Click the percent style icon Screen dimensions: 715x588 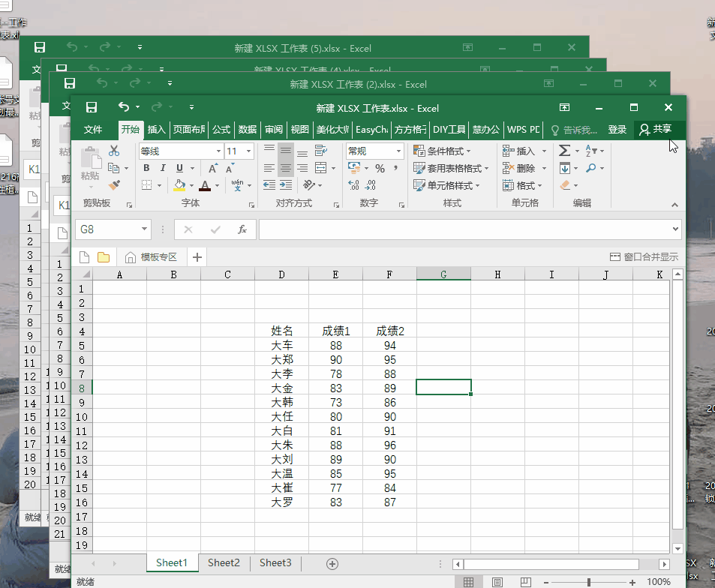[380, 168]
